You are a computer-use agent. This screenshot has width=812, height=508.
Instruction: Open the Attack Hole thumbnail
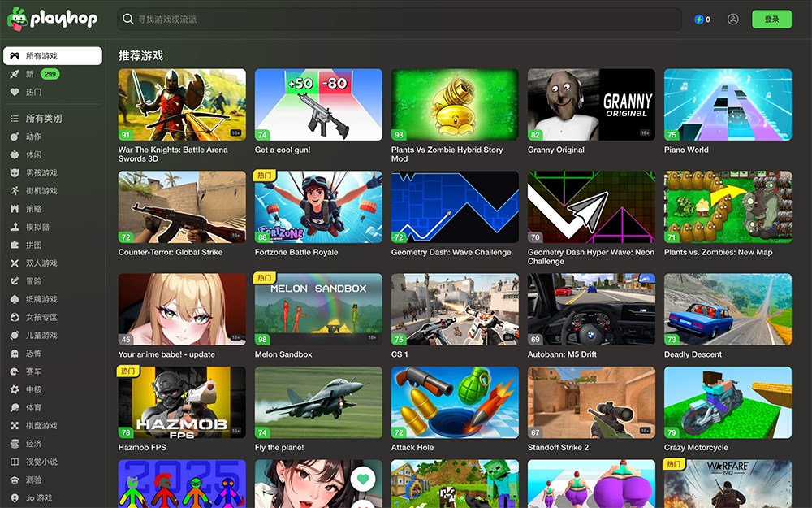point(455,402)
